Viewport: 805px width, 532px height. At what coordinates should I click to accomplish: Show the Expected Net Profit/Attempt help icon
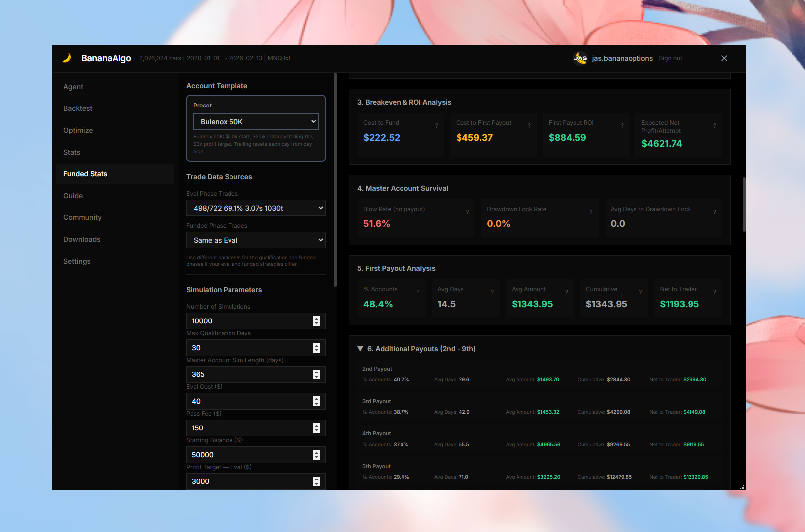pyautogui.click(x=714, y=125)
